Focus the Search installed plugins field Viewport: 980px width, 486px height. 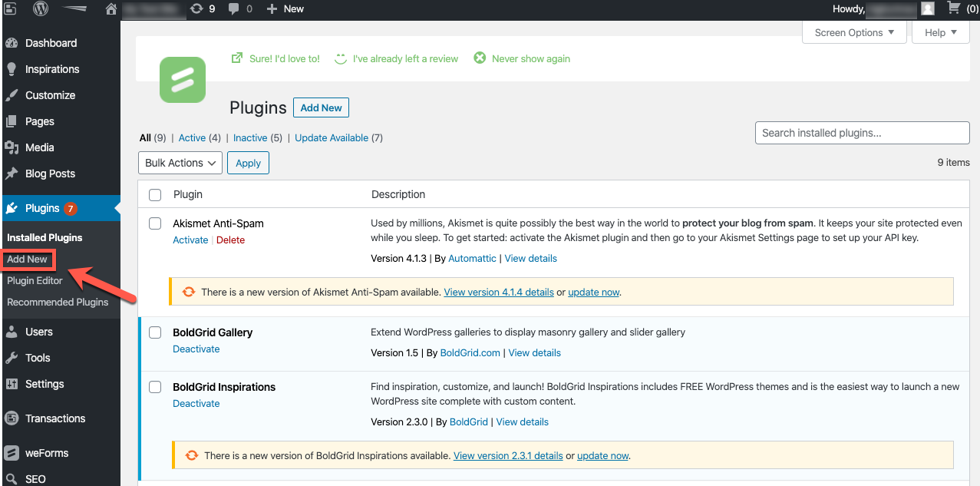(x=862, y=133)
